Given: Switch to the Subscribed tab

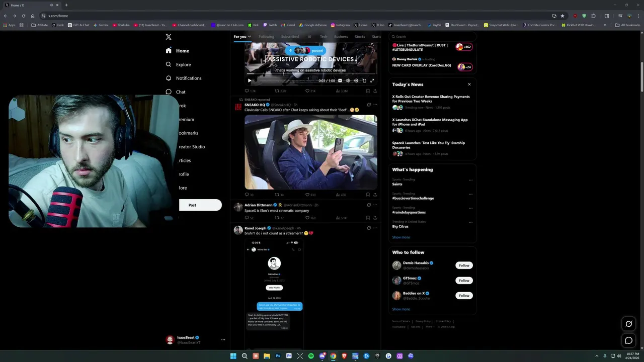Looking at the screenshot, I should [290, 37].
